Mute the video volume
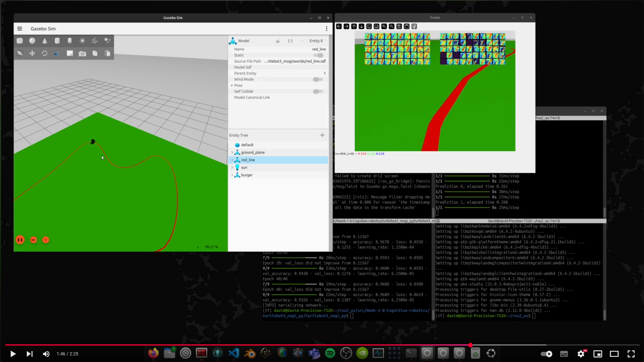The width and height of the screenshot is (644, 362). (x=46, y=354)
